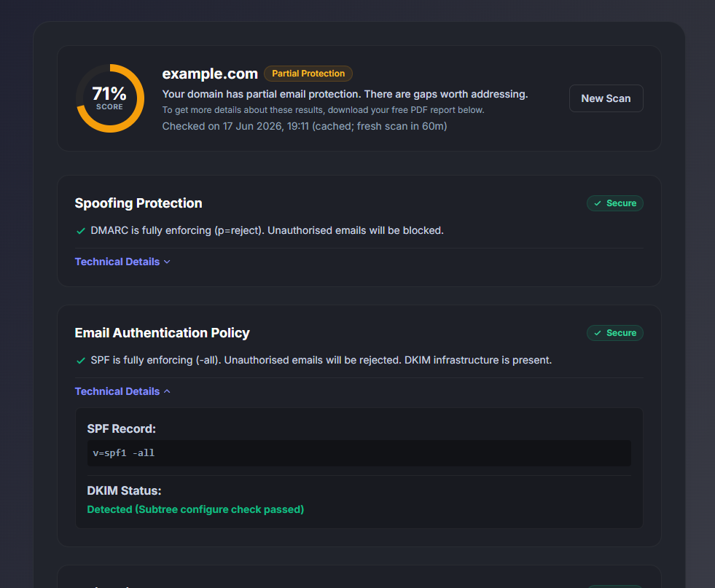715x588 pixels.
Task: Click the green checkmark beside SPF message
Action: (x=81, y=361)
